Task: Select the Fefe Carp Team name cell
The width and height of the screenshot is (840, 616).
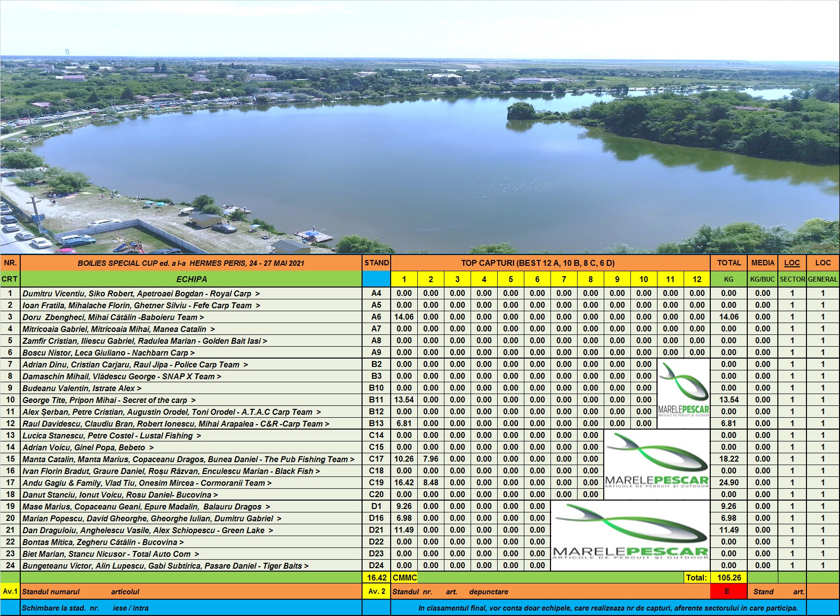Action: click(191, 305)
